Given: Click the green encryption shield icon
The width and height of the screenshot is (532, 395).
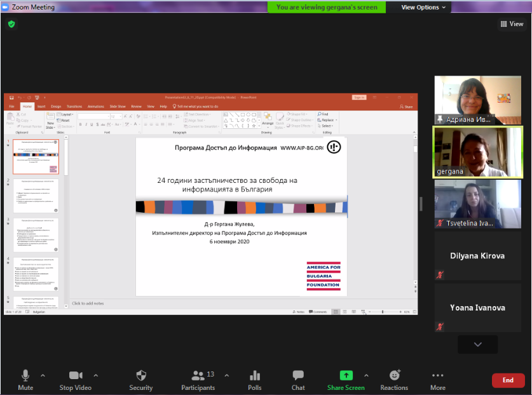Looking at the screenshot, I should pyautogui.click(x=11, y=24).
